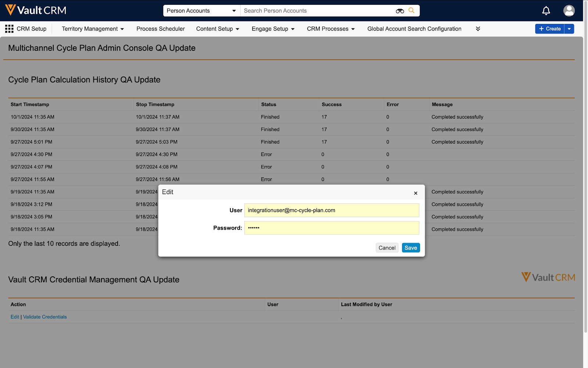Click the Validate Credentials link

pyautogui.click(x=45, y=317)
